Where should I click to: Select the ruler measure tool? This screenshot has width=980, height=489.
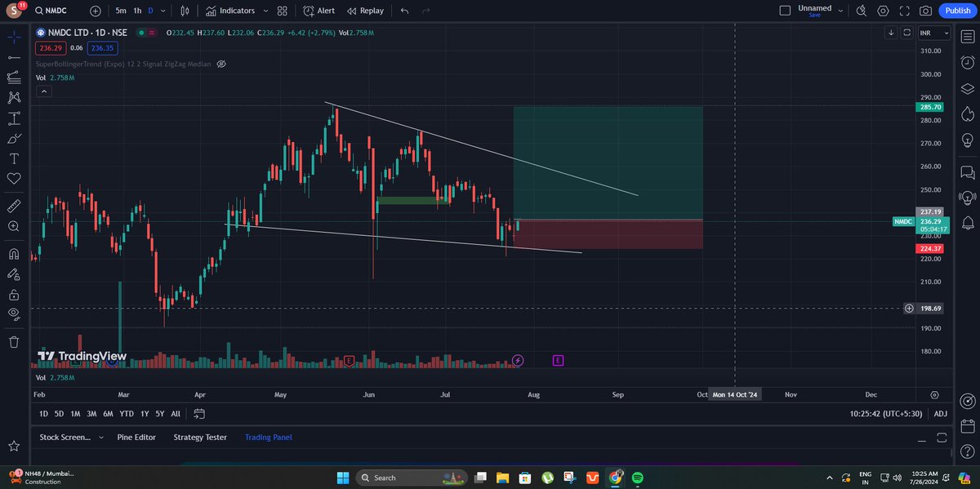[x=14, y=205]
